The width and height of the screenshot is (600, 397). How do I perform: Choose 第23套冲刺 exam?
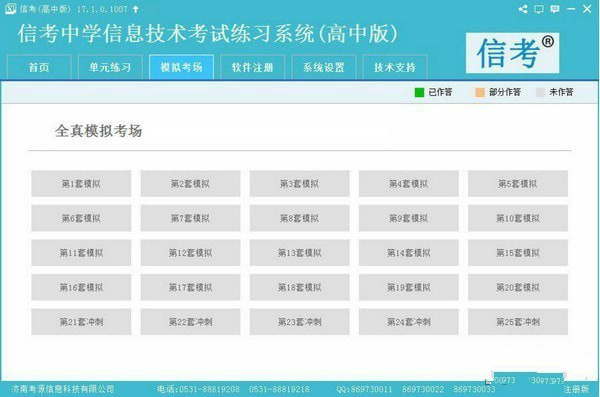[x=300, y=322]
